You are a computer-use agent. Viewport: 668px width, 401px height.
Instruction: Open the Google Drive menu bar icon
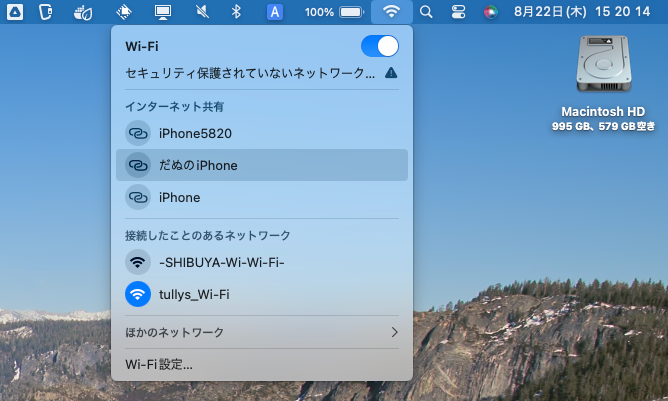coord(15,12)
